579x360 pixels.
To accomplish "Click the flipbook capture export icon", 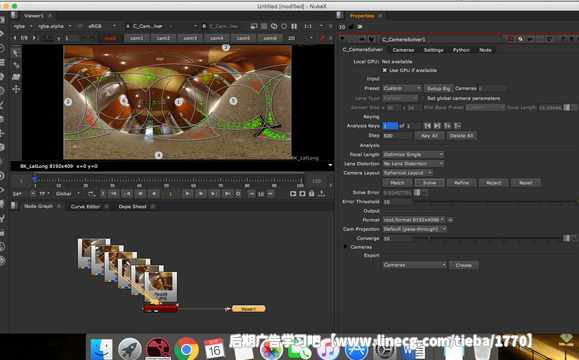I will tap(322, 193).
